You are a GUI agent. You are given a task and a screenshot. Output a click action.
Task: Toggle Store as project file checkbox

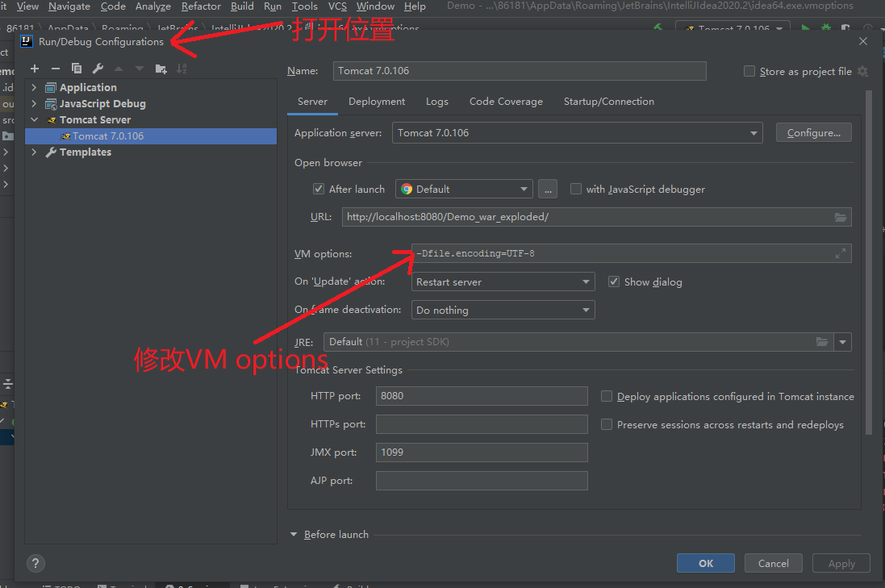pyautogui.click(x=749, y=71)
